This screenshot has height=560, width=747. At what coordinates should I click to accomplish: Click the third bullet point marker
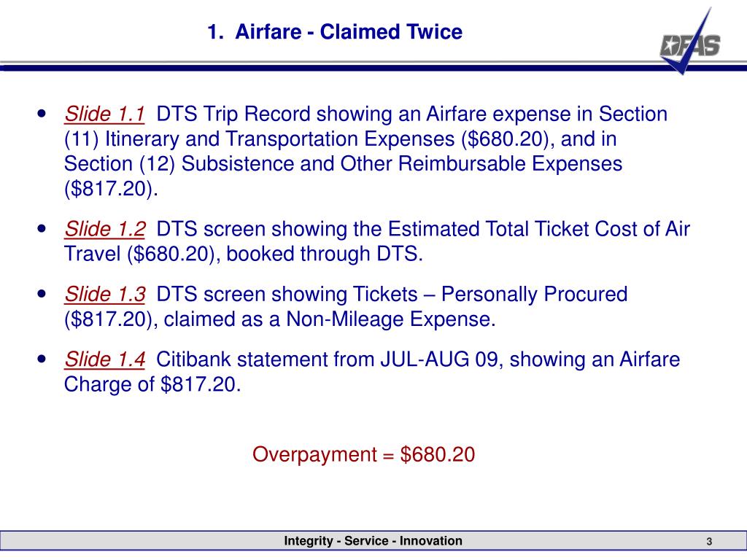click(42, 294)
